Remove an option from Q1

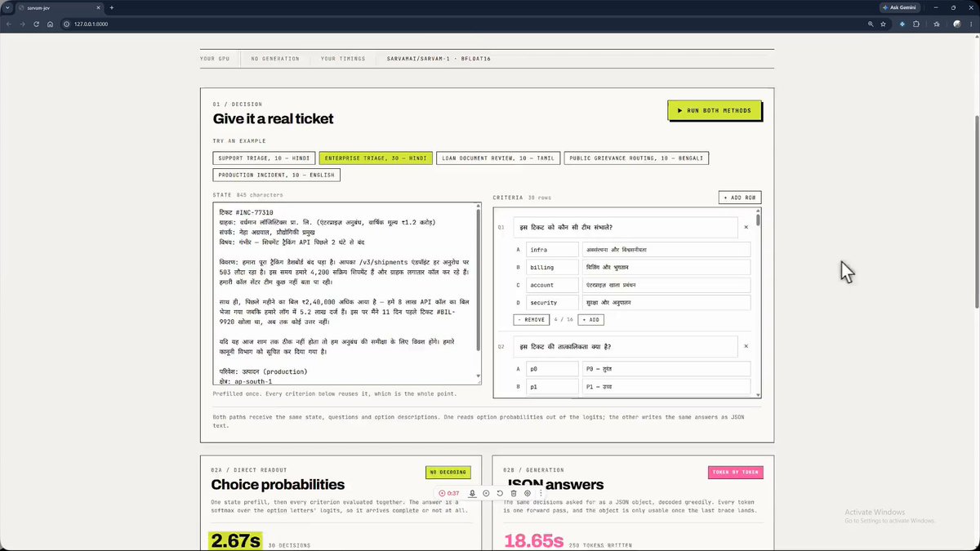(x=532, y=320)
